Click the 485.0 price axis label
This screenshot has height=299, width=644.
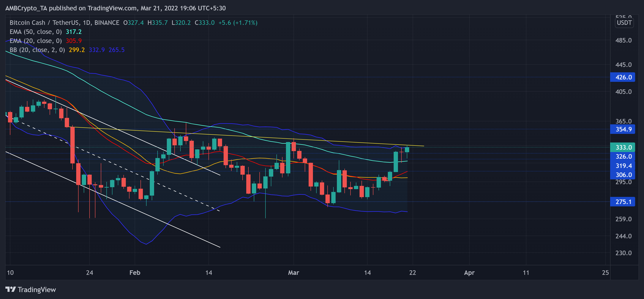click(623, 40)
